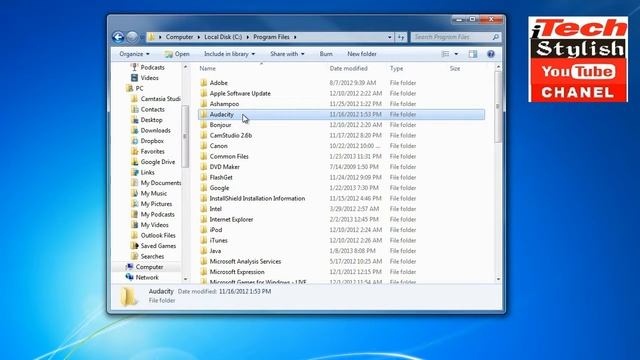
Task: Click the Ashampoo folder icon
Action: 204,104
